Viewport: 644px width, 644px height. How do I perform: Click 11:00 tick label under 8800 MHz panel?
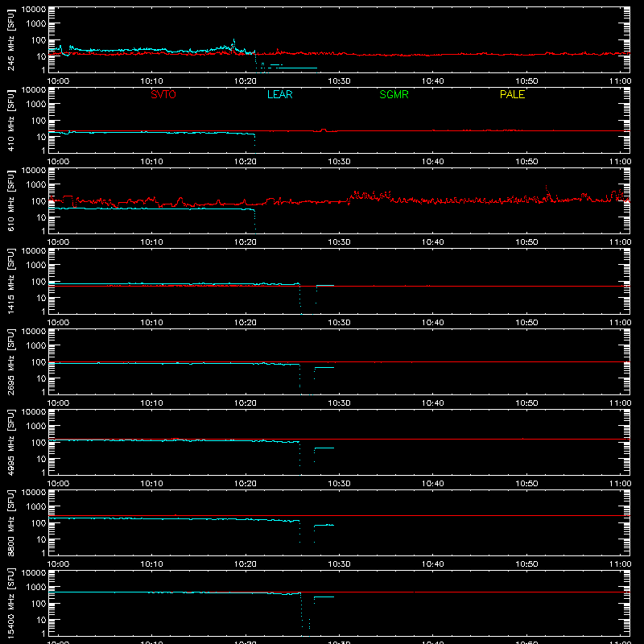tap(620, 564)
